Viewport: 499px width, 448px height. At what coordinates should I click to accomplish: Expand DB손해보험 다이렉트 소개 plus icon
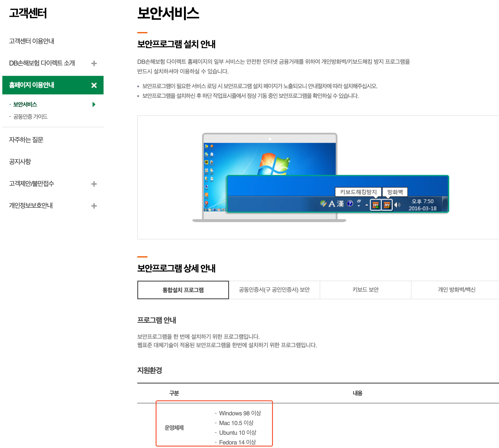coord(94,63)
